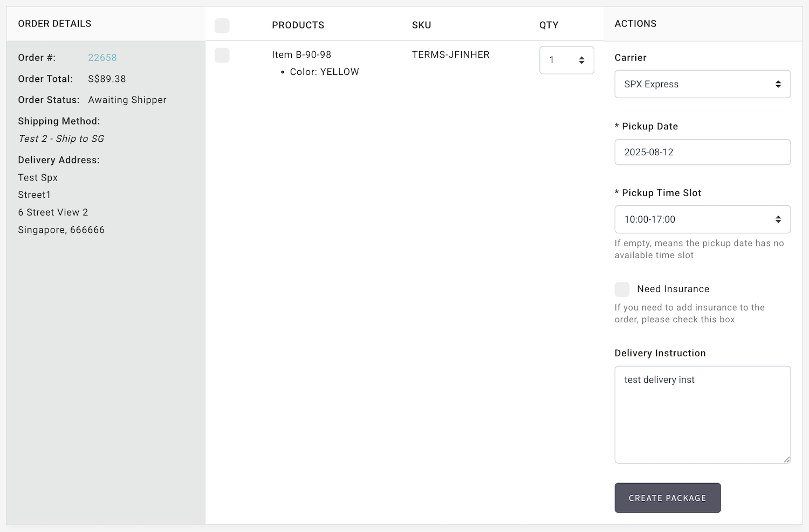
Task: Check the Item B-90-98 row checkbox
Action: [x=222, y=55]
